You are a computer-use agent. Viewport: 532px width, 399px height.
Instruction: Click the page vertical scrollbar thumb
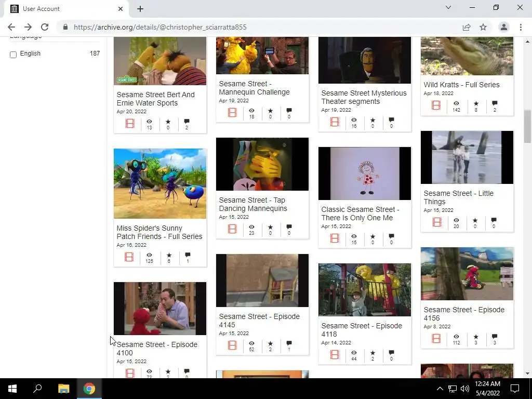(527, 126)
